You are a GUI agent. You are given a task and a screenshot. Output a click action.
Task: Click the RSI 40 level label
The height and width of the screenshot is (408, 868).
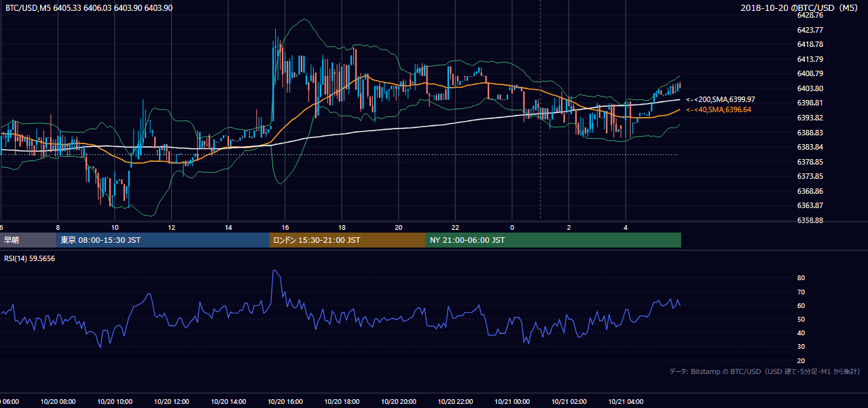[801, 333]
